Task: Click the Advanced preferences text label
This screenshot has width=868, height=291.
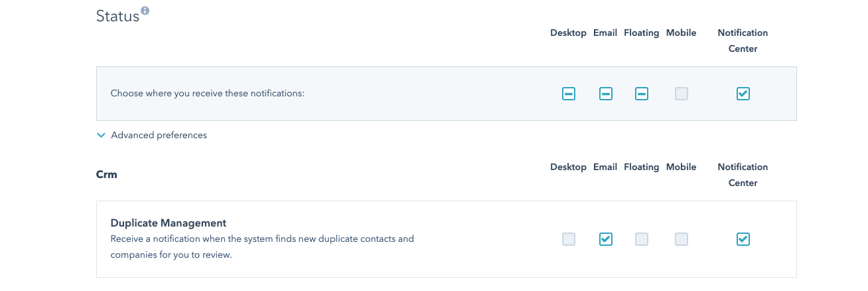Action: coord(159,135)
